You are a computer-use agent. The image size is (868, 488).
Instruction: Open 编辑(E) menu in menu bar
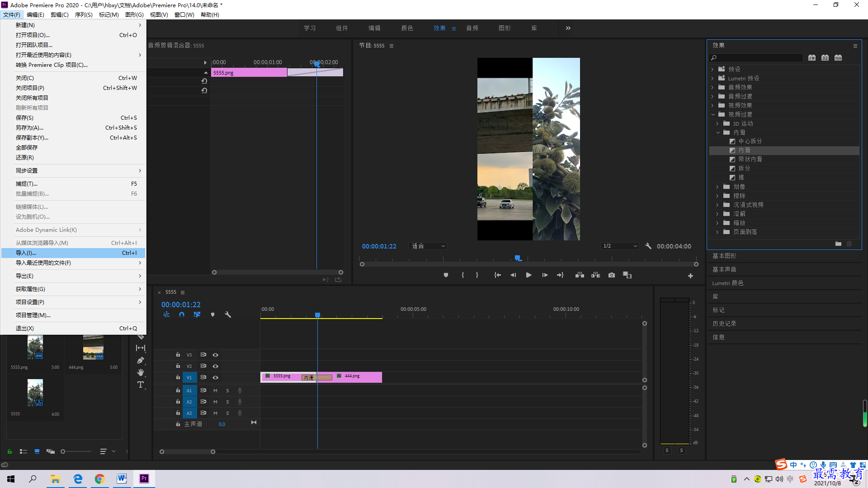coord(35,15)
